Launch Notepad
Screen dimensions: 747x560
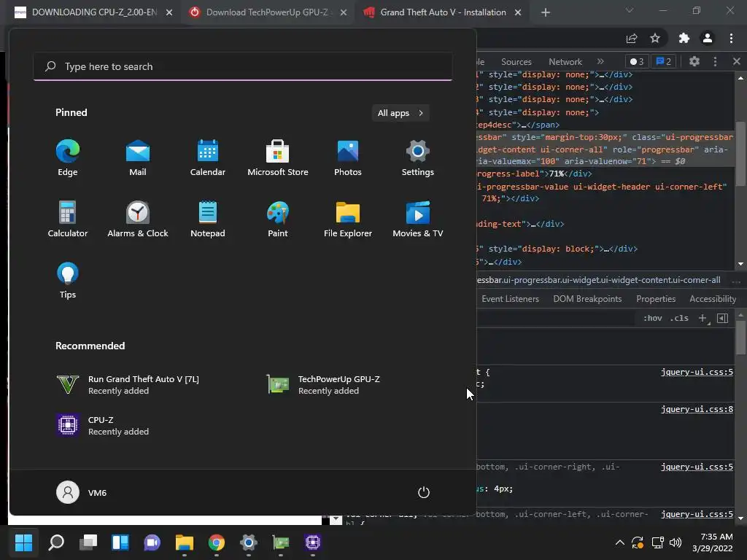click(x=208, y=219)
